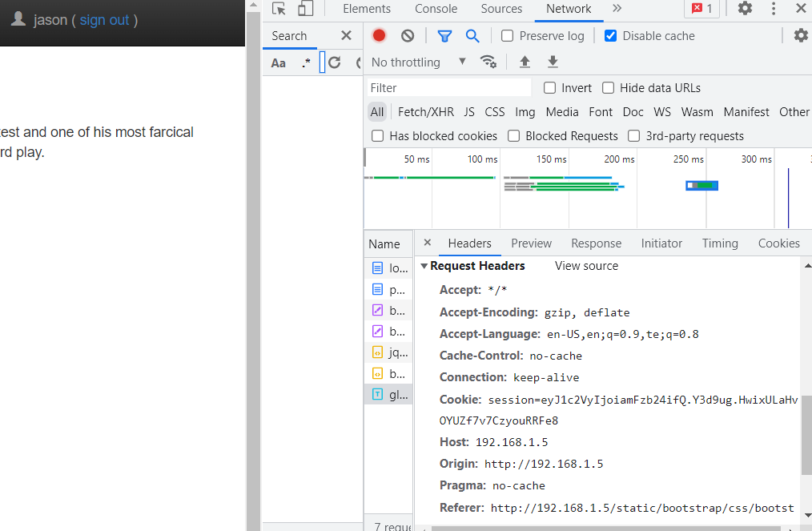Screen dimensions: 812x531
Task: Close the request details pane
Action: pos(428,243)
